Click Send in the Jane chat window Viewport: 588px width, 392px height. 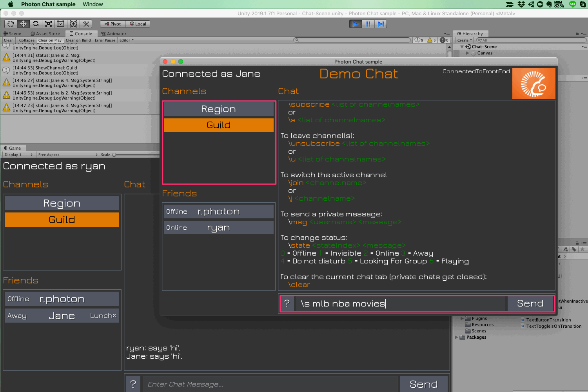pos(530,303)
